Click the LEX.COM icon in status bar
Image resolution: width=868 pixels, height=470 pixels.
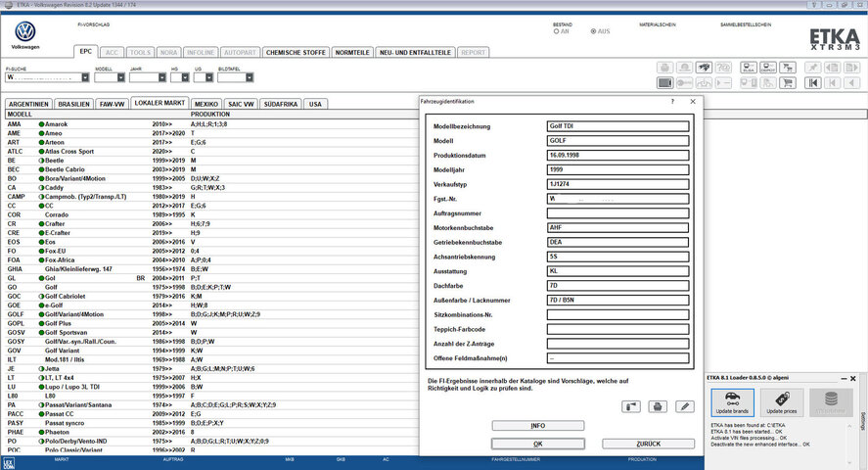pyautogui.click(x=8, y=463)
